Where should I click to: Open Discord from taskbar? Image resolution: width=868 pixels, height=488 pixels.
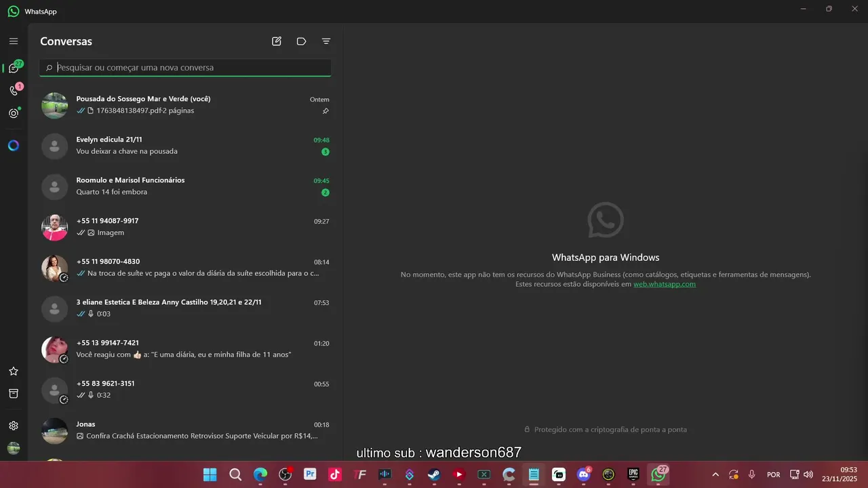coord(584,474)
